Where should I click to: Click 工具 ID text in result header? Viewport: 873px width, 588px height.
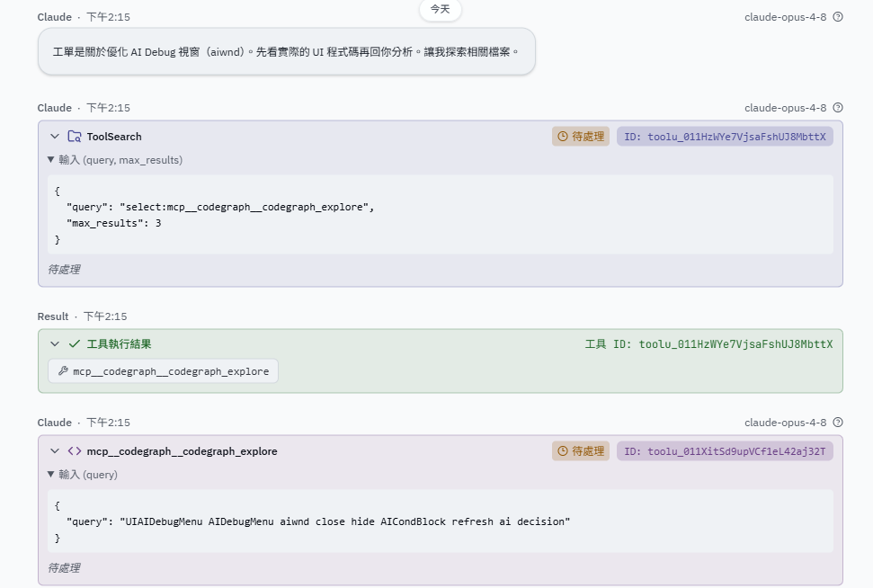(x=708, y=344)
